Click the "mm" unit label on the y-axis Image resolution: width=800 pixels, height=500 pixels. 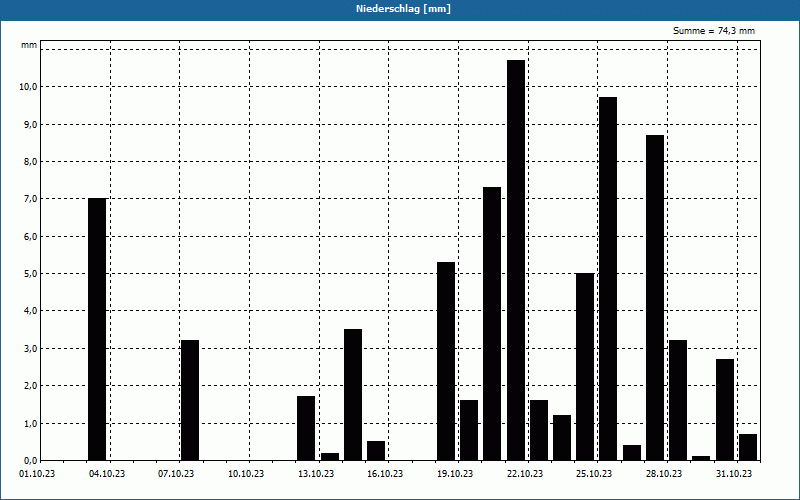coord(29,45)
